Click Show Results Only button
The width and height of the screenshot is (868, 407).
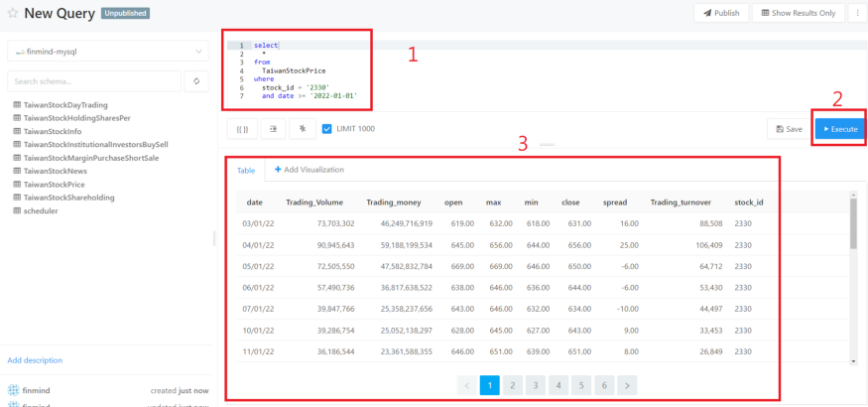[x=799, y=13]
